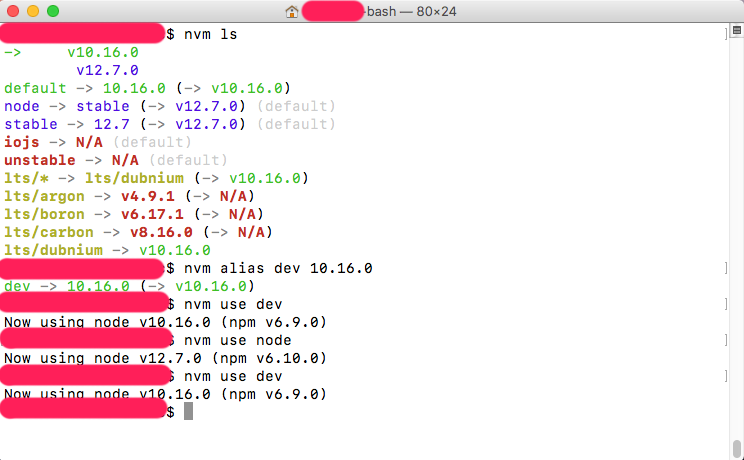The height and width of the screenshot is (460, 744).
Task: Click the mark bracket beside nvm use node
Action: (724, 340)
